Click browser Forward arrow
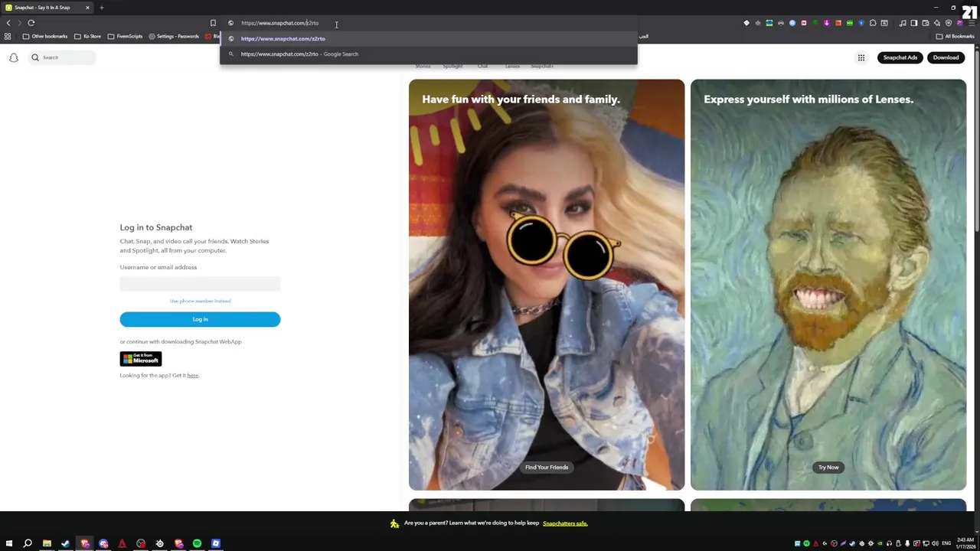Viewport: 980px width, 551px height. coord(19,23)
